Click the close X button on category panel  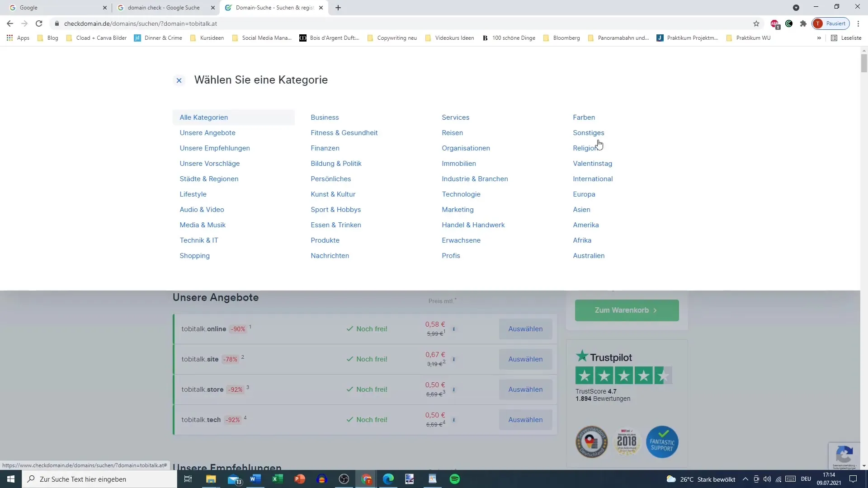click(x=179, y=80)
